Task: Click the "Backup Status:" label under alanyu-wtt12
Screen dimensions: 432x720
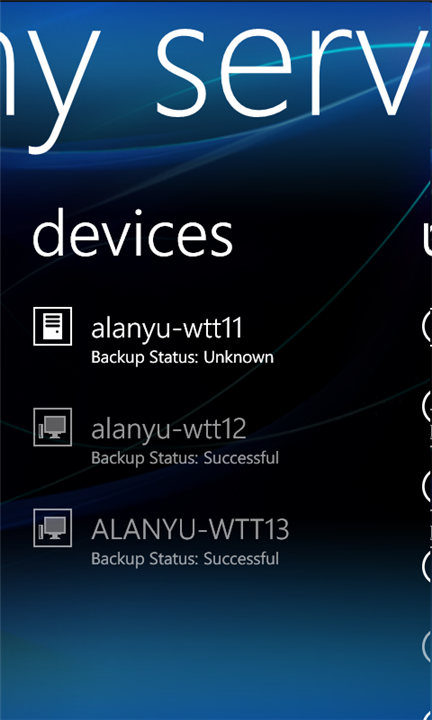Action: click(x=145, y=459)
